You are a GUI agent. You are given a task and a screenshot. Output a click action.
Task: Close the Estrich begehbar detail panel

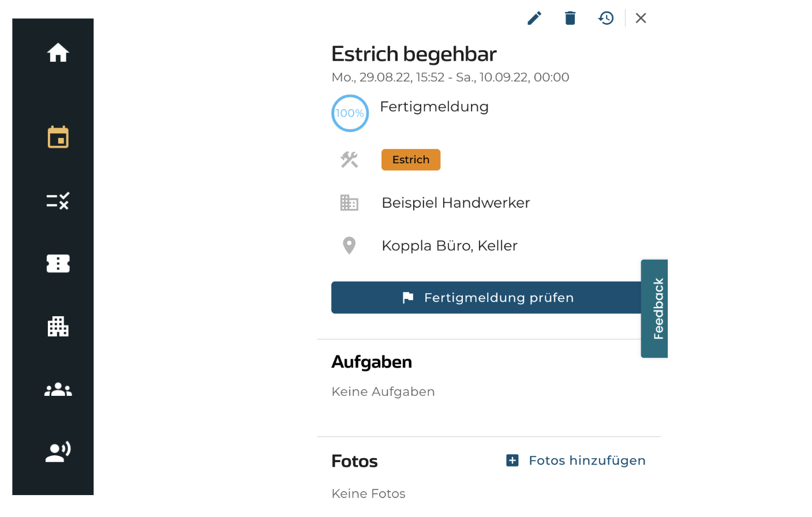pos(641,18)
